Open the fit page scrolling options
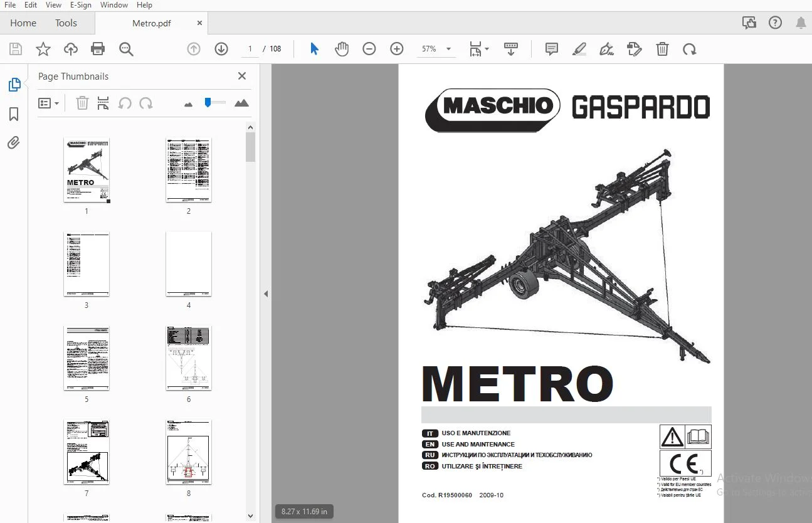This screenshot has width=812, height=523. pyautogui.click(x=479, y=49)
